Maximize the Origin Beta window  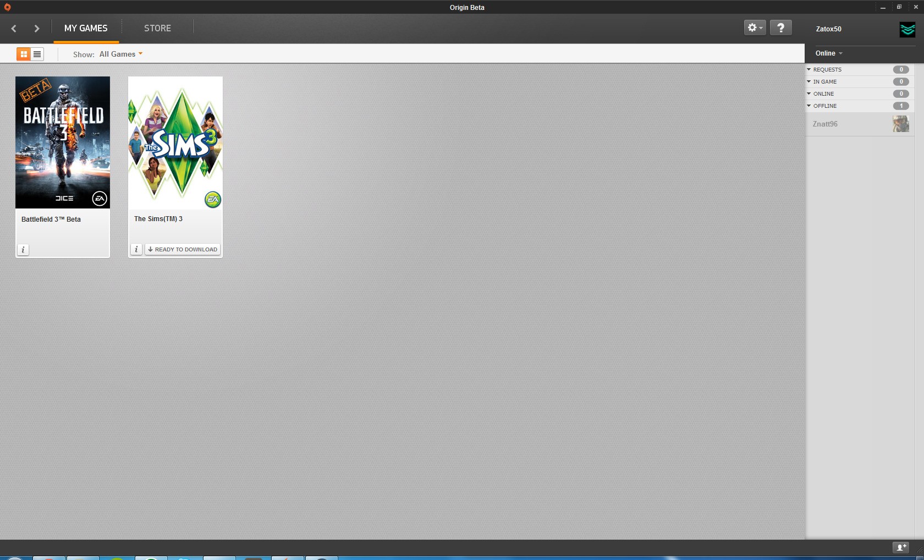899,7
